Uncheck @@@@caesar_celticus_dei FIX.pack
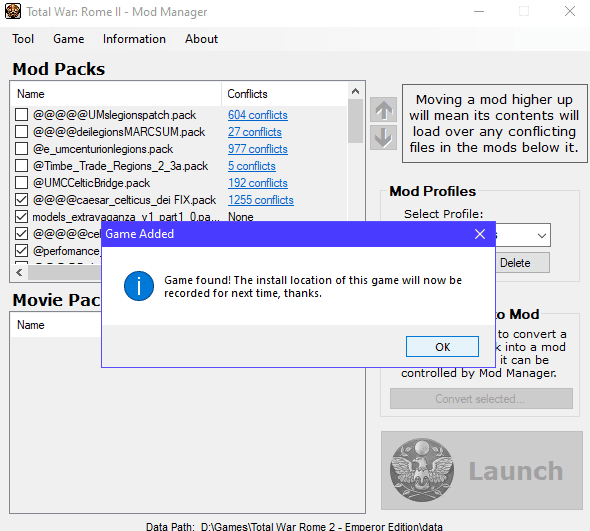Screen dimensions: 590x531 coord(21,200)
